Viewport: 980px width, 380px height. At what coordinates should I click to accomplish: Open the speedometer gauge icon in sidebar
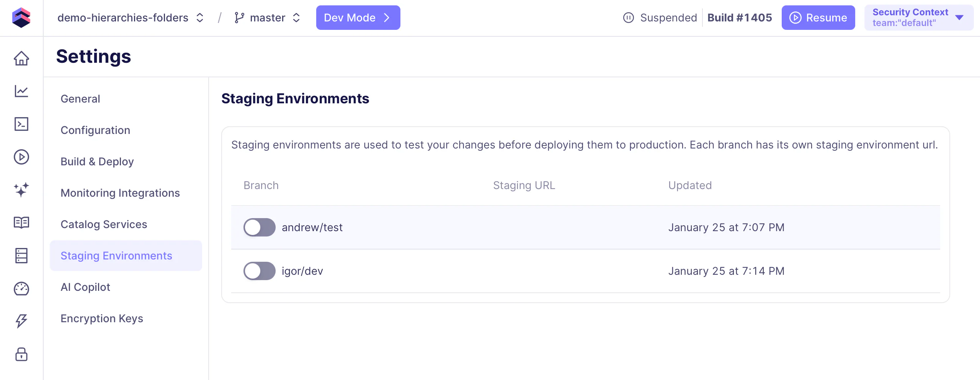click(x=21, y=289)
